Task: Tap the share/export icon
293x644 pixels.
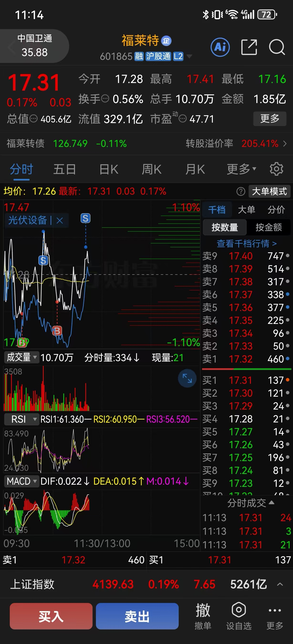Action: click(x=249, y=47)
